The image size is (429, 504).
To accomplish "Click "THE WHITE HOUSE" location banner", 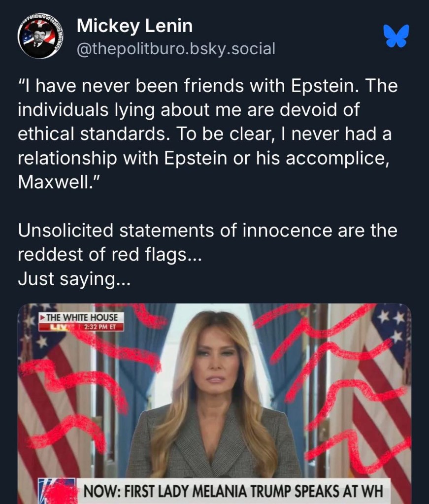I will click(82, 318).
